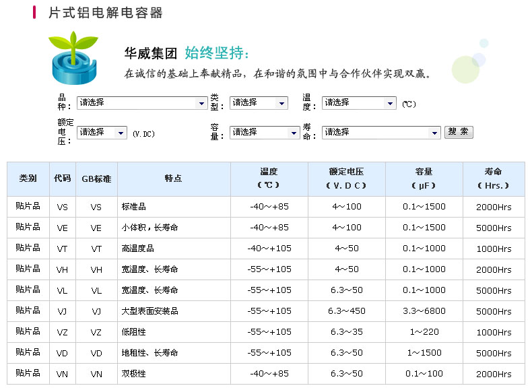Click the 片式铝电解电容器 page heading
This screenshot has height=392, width=532.
(106, 13)
